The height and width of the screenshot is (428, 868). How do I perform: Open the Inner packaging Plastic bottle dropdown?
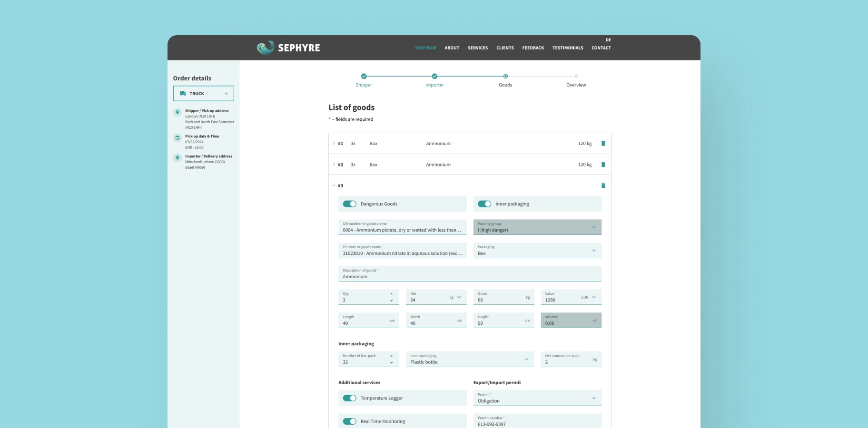click(x=470, y=359)
